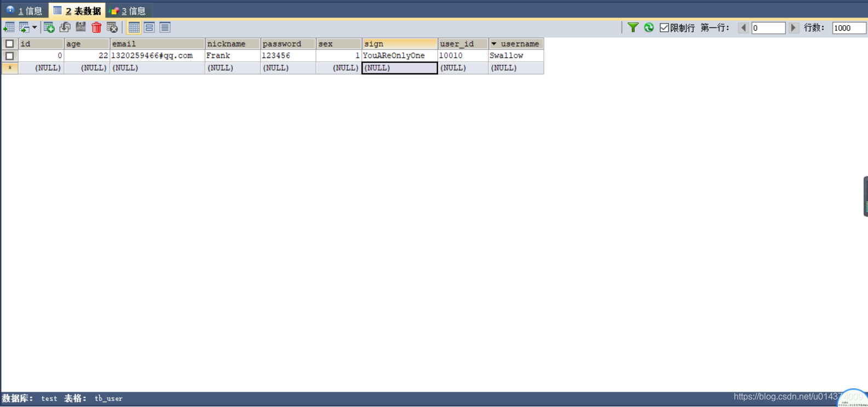Open the 1 信息 tab
This screenshot has width=868, height=407.
(x=24, y=10)
